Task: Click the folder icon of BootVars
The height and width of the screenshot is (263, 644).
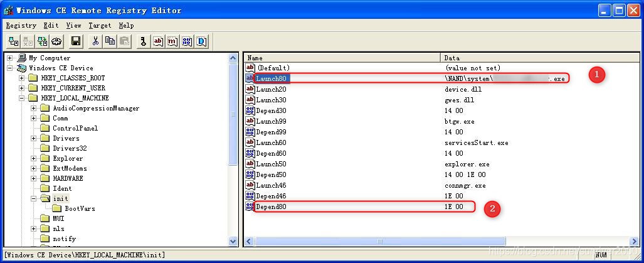Action: 57,208
